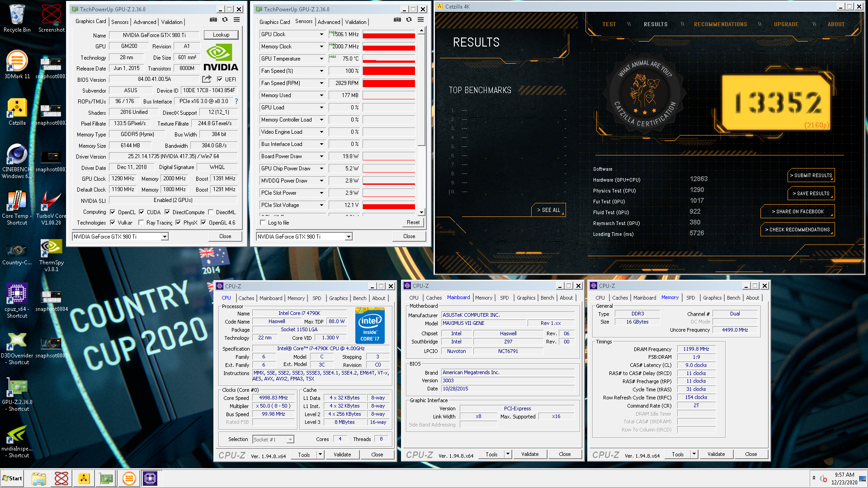Click SUBMIT RESULTS in Catzilla
Viewport: 868px width, 488px height.
[x=811, y=175]
